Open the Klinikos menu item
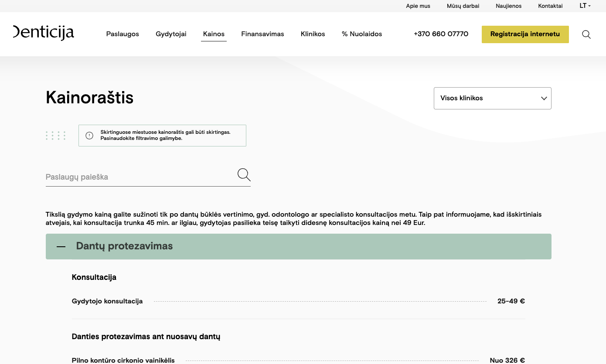The image size is (606, 364). click(313, 34)
